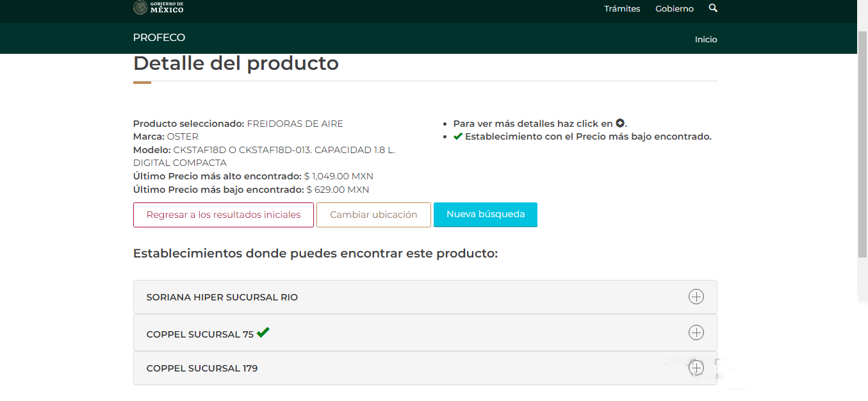The height and width of the screenshot is (401, 868).
Task: Click the black plus icon in the help note
Action: (x=619, y=123)
